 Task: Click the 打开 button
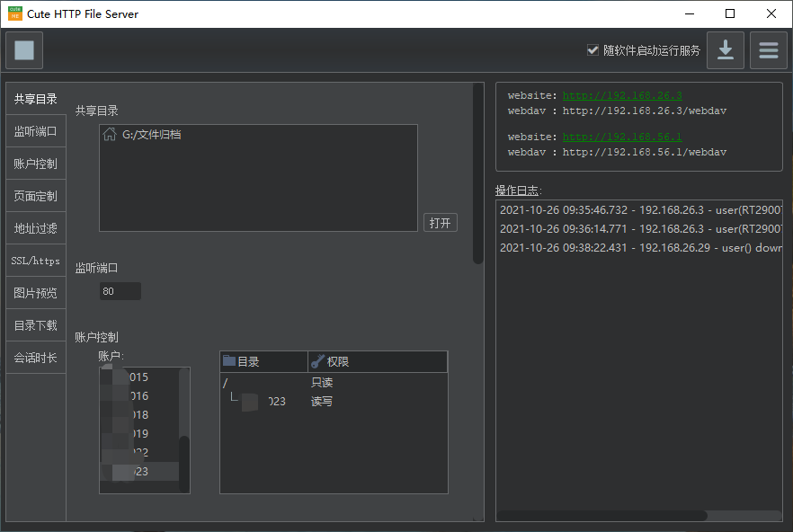440,222
